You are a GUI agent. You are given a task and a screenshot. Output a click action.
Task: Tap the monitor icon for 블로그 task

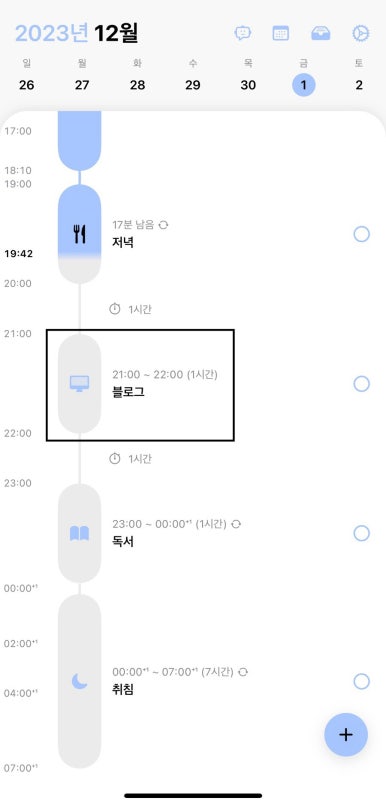coord(79,384)
